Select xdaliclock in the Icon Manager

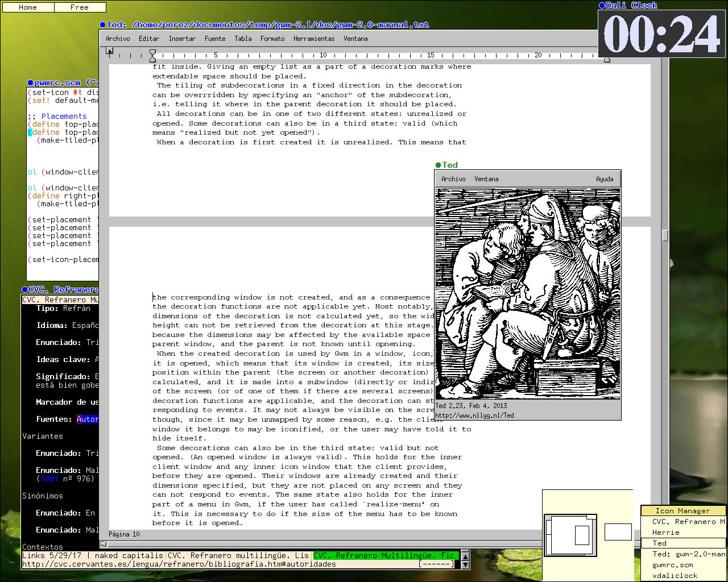click(684, 576)
